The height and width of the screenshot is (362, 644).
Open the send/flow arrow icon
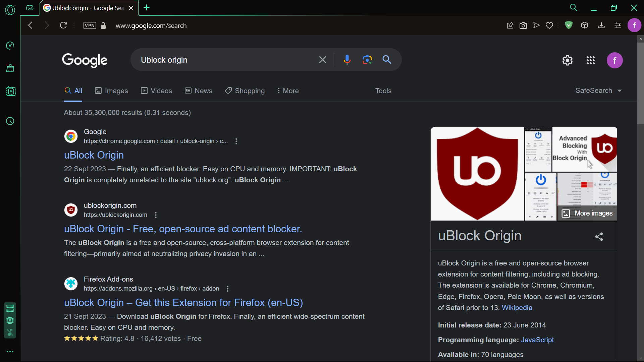pyautogui.click(x=536, y=25)
